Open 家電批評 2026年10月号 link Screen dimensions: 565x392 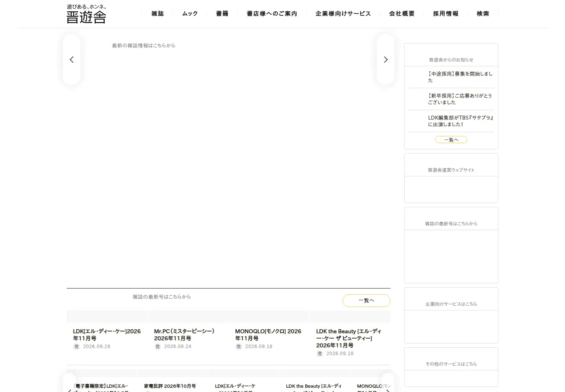(170, 386)
